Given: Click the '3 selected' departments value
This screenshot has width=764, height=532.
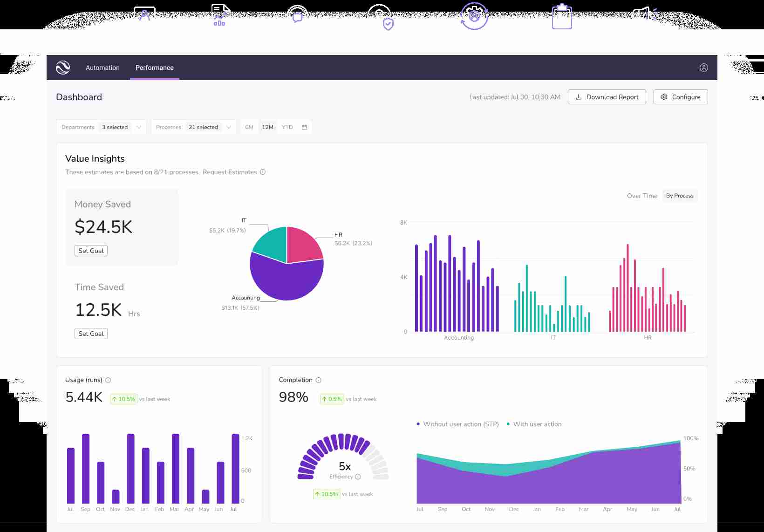Looking at the screenshot, I should pos(115,127).
